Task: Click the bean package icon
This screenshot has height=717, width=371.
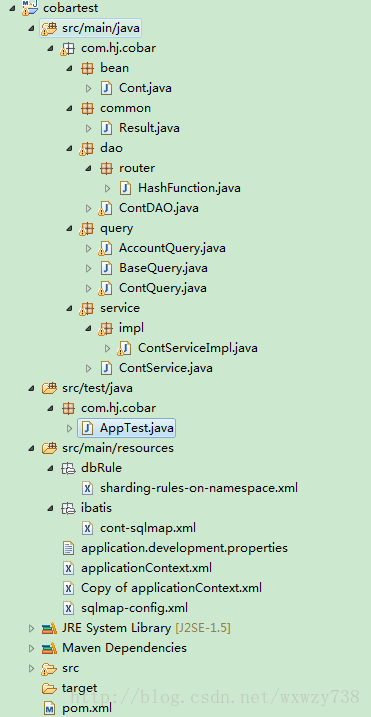Action: pos(87,68)
